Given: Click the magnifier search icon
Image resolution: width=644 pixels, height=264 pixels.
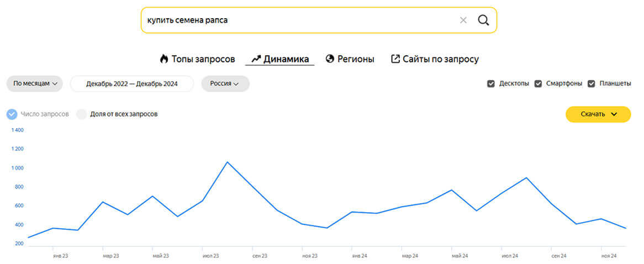Looking at the screenshot, I should (483, 20).
